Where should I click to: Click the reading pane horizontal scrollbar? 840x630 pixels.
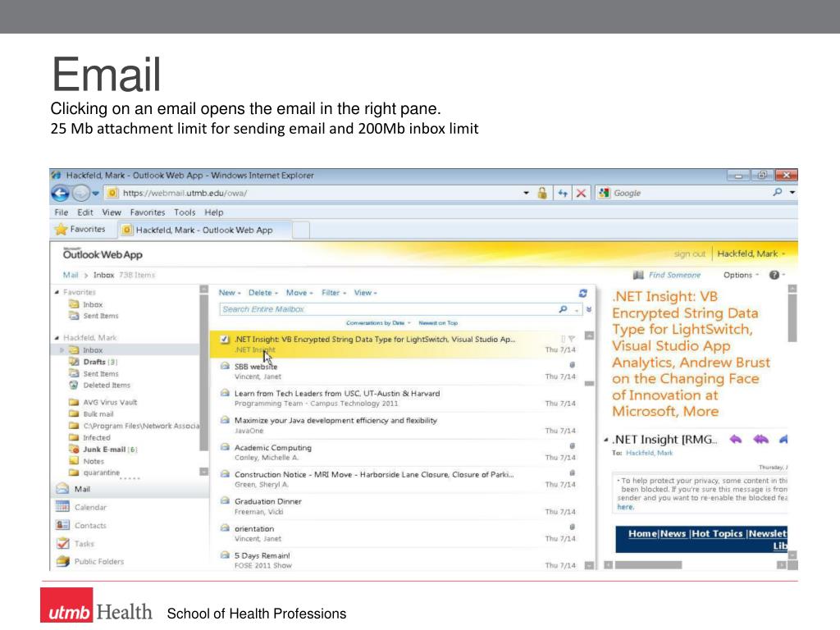[x=648, y=564]
